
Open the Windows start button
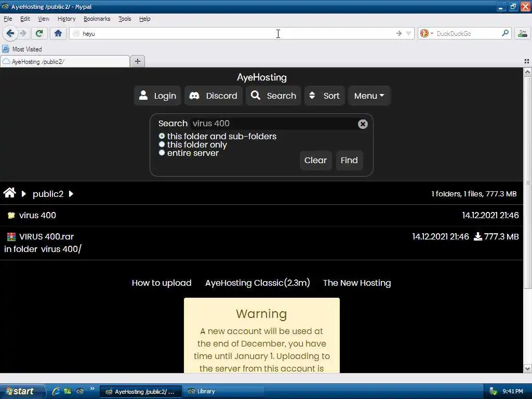click(21, 391)
